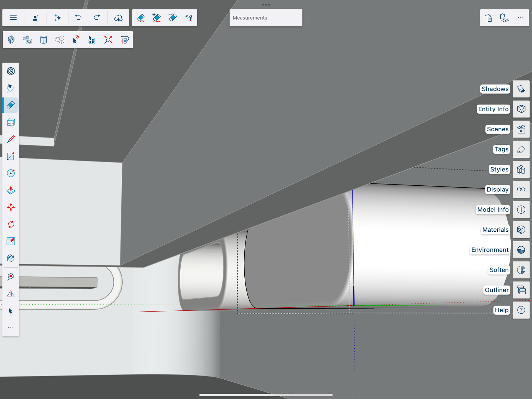Choose the Pencil line tool
This screenshot has height=399, width=532.
11,139
